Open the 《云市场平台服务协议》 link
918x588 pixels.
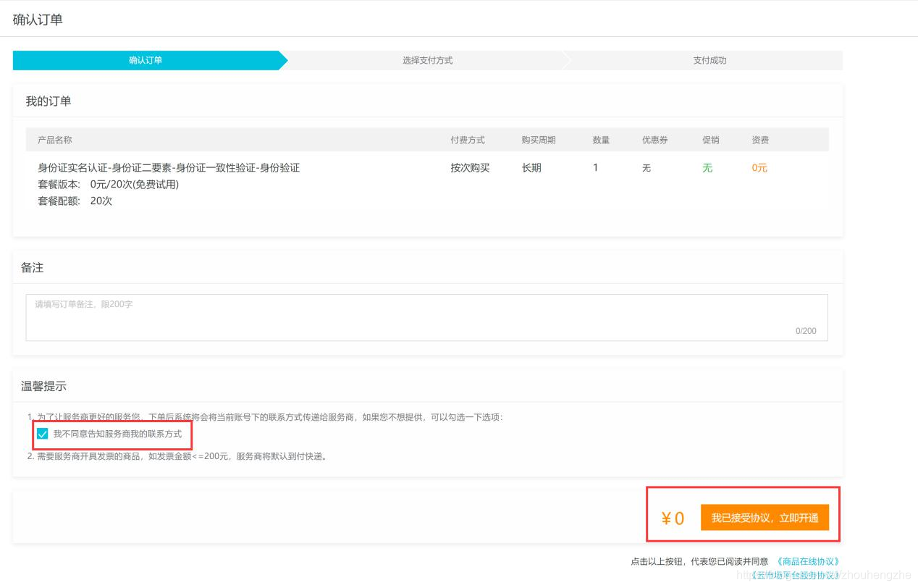click(x=795, y=575)
